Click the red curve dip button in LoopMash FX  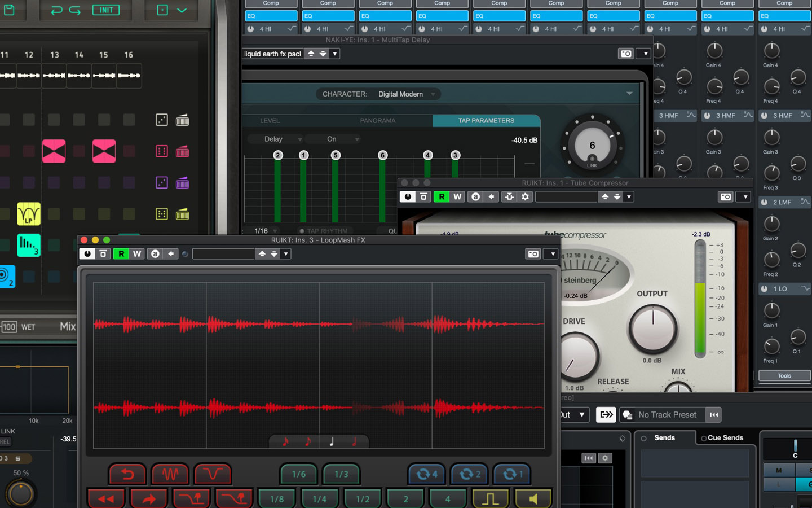click(213, 474)
